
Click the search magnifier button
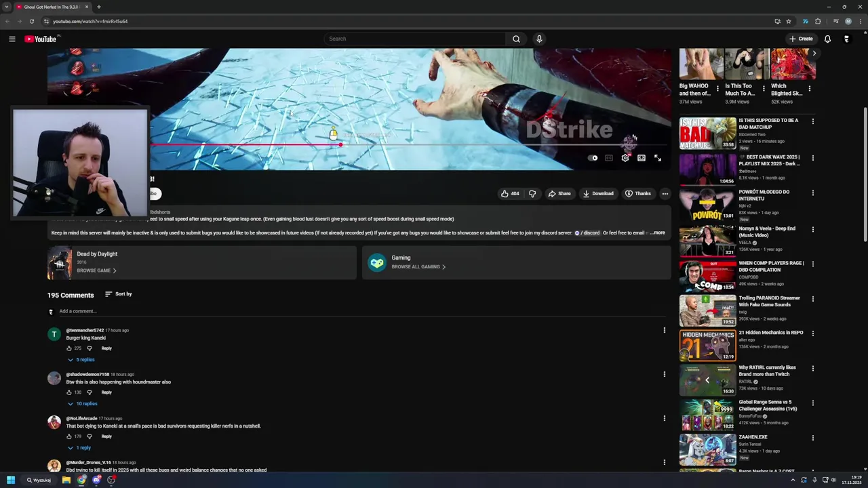[516, 39]
